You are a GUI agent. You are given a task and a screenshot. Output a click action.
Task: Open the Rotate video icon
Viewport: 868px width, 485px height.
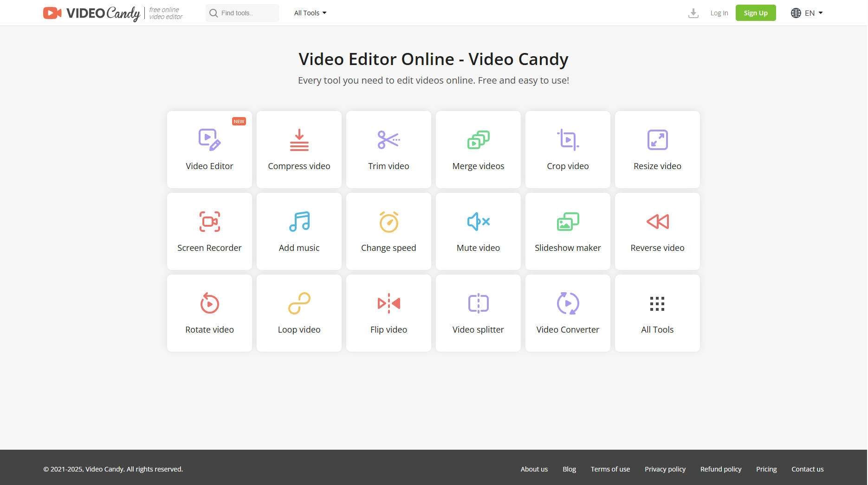(209, 303)
